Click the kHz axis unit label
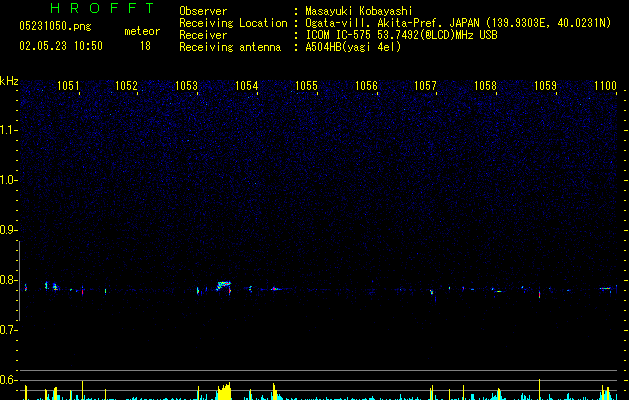629x400 pixels. (9, 81)
